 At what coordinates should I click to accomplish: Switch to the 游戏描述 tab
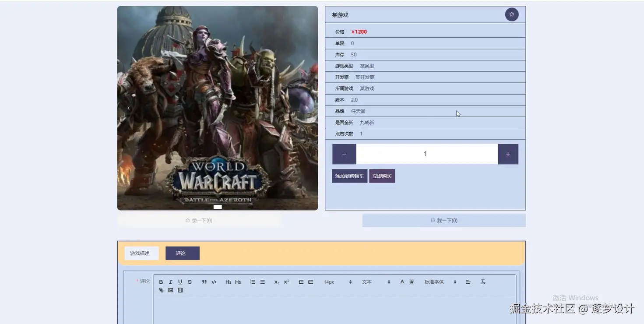141,253
